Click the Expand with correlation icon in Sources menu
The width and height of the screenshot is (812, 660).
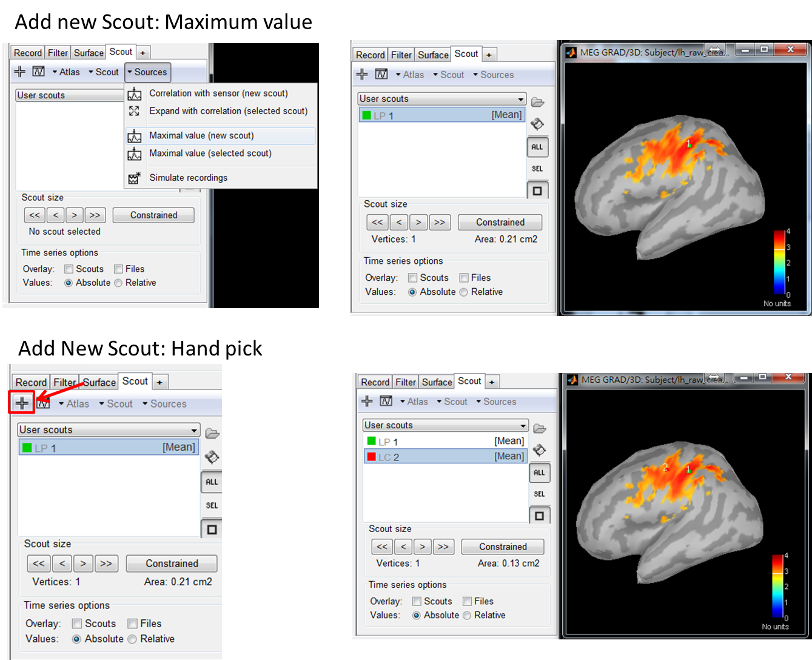point(135,111)
